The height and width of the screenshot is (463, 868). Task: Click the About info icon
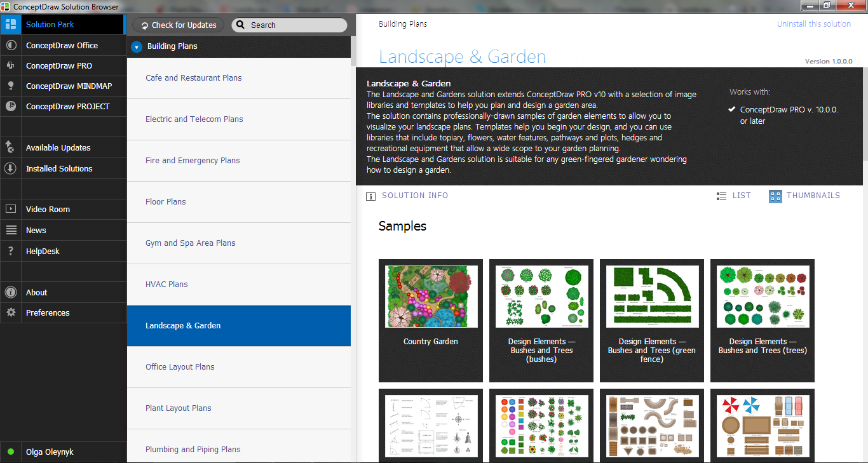click(x=10, y=292)
